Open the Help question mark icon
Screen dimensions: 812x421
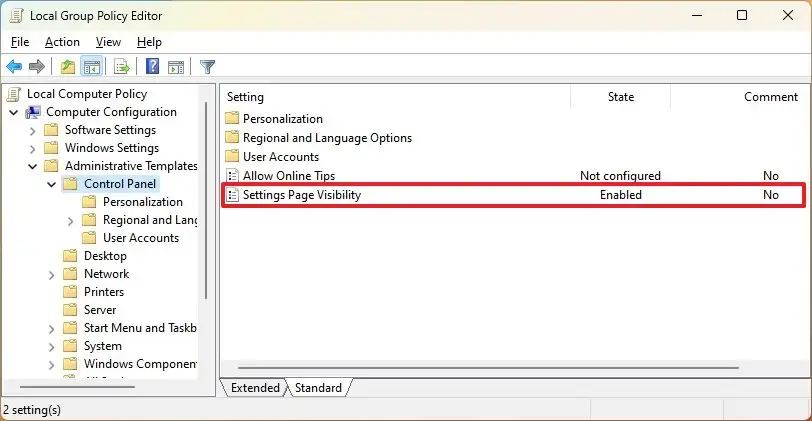pos(152,66)
